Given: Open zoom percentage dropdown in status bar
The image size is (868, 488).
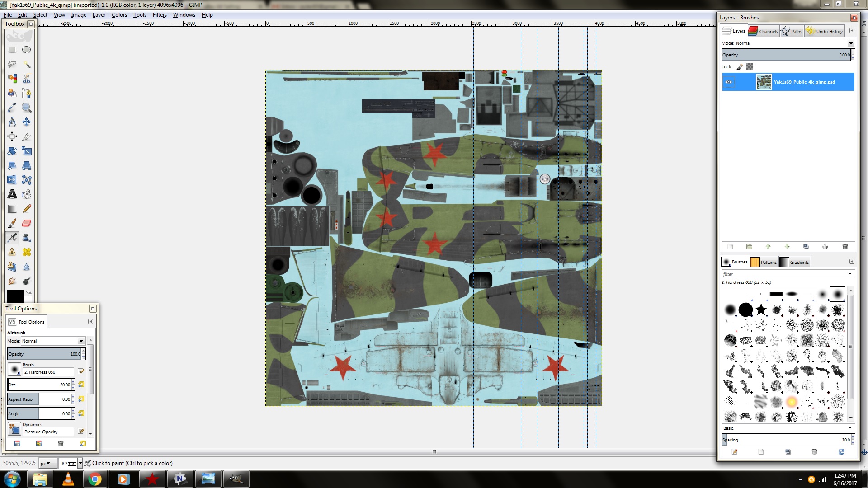Looking at the screenshot, I should coord(80,463).
